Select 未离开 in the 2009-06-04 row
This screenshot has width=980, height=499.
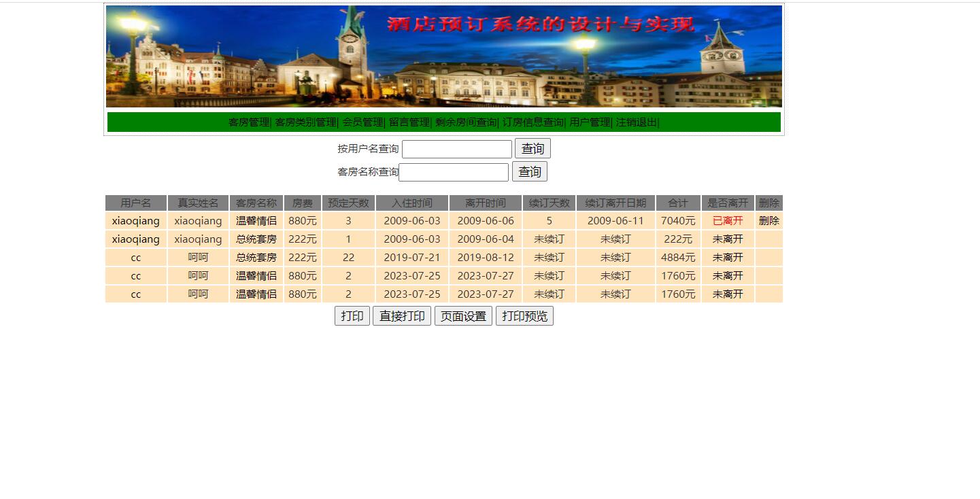pos(728,239)
